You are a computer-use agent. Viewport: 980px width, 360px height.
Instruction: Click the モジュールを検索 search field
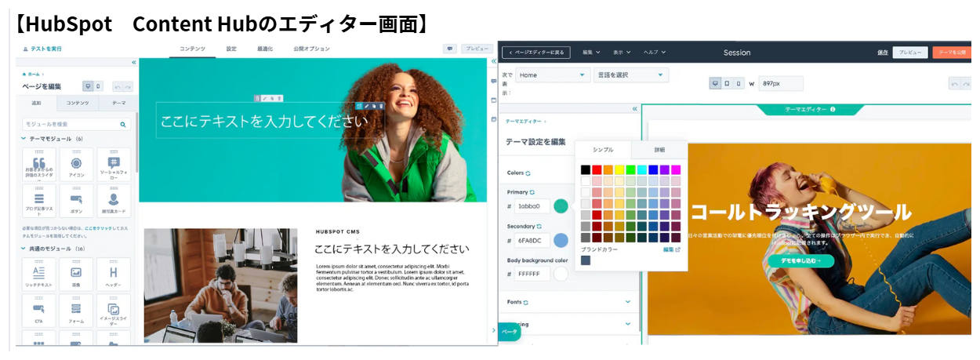point(77,124)
